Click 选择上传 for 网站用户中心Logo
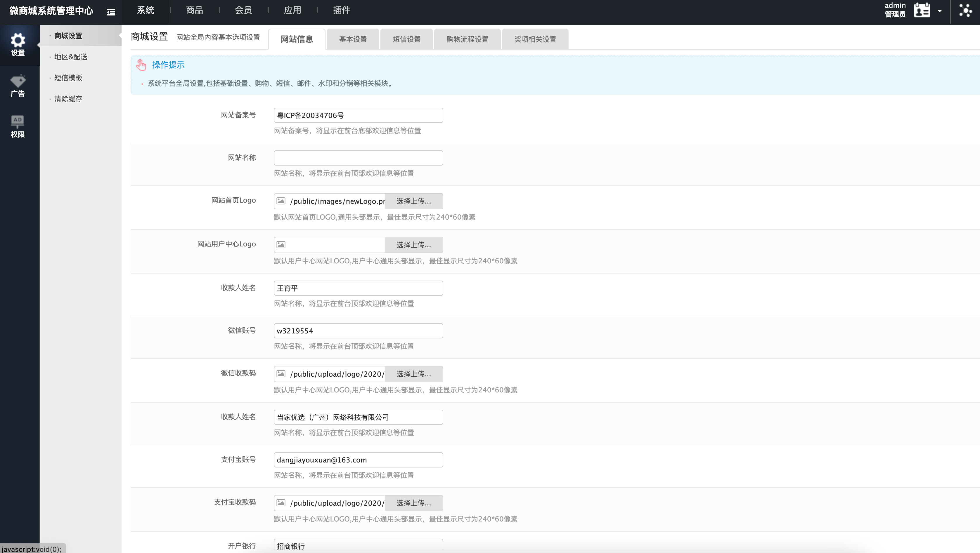Image resolution: width=980 pixels, height=553 pixels. coord(413,245)
